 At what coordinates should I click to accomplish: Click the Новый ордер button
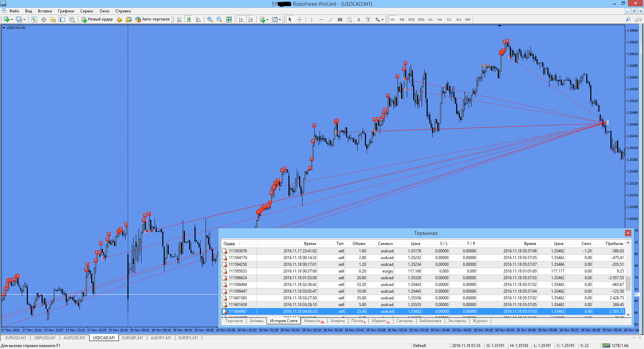pos(97,19)
